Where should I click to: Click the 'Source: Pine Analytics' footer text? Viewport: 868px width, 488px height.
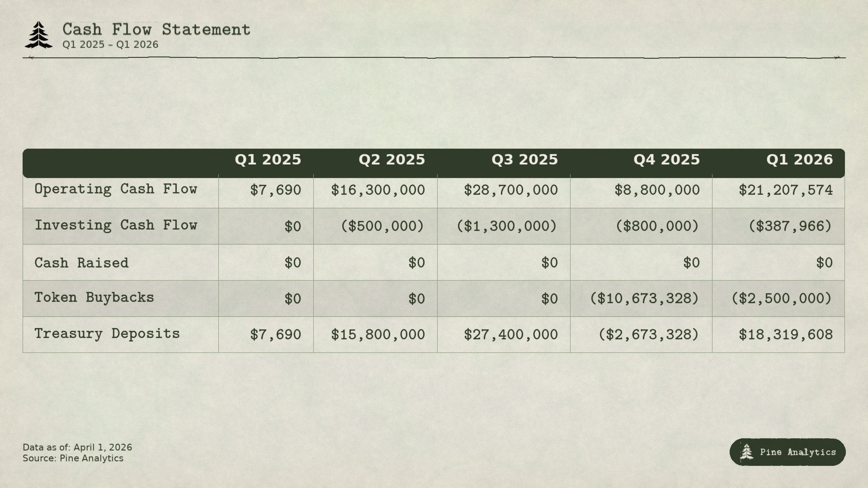[x=73, y=458]
